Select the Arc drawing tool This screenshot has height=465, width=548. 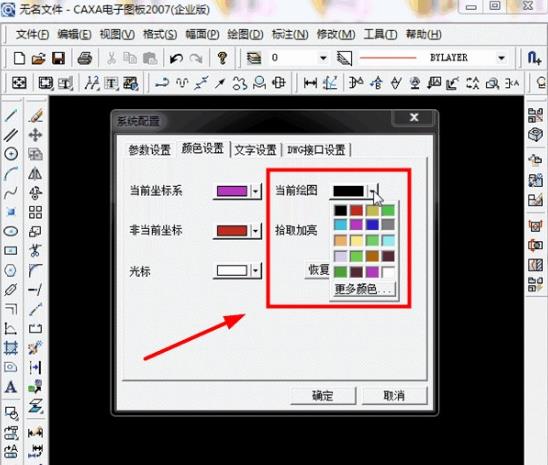coord(11,173)
